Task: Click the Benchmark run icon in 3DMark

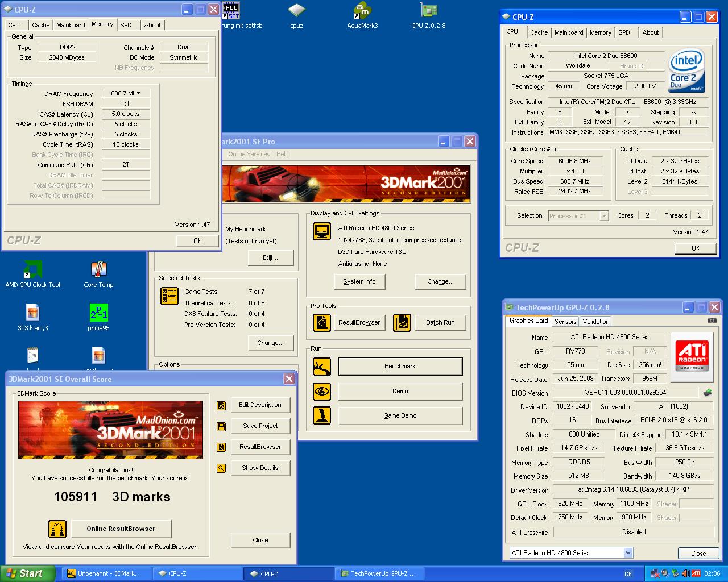Action: tap(322, 367)
